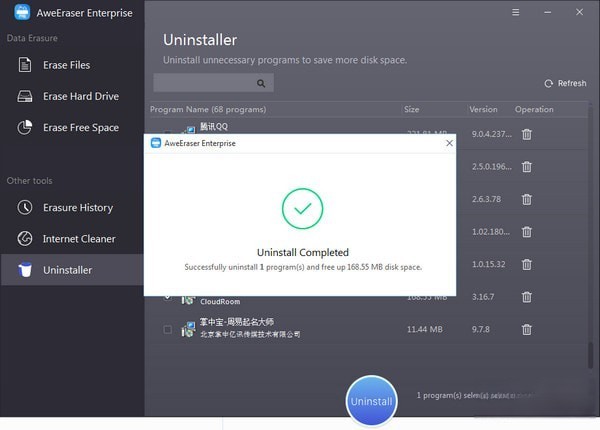Click the Erase Free Space pie icon
This screenshot has height=430, width=600.
(x=25, y=127)
